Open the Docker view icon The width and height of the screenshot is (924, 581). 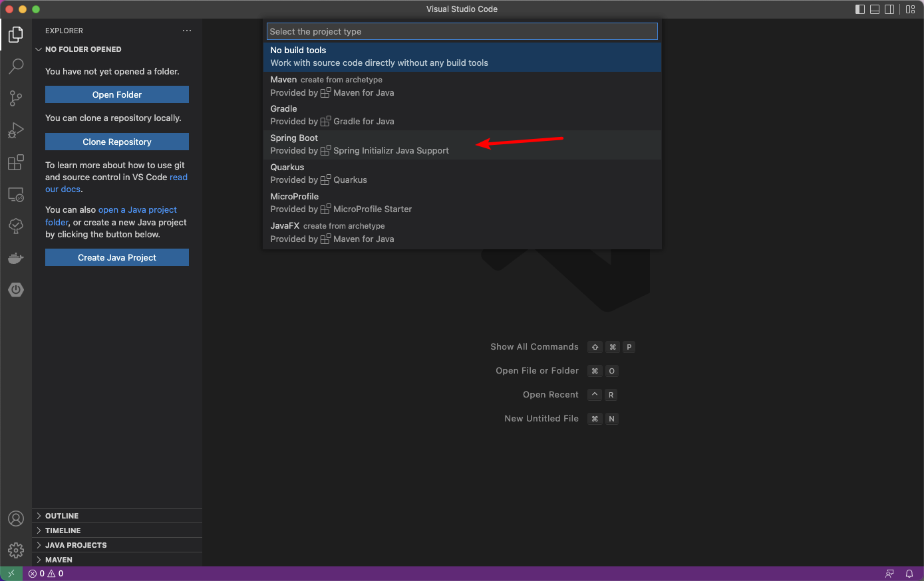(x=16, y=258)
